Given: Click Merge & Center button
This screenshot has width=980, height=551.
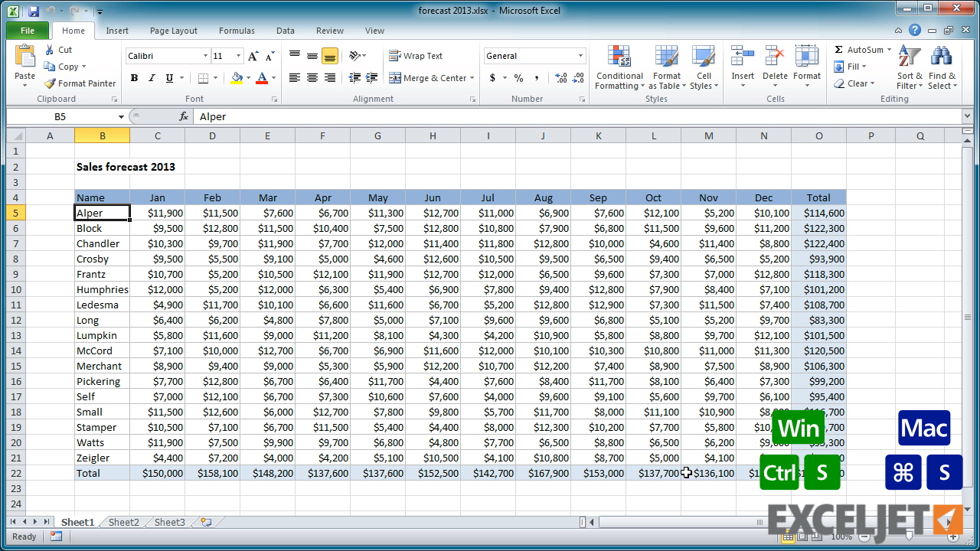Looking at the screenshot, I should 428,78.
